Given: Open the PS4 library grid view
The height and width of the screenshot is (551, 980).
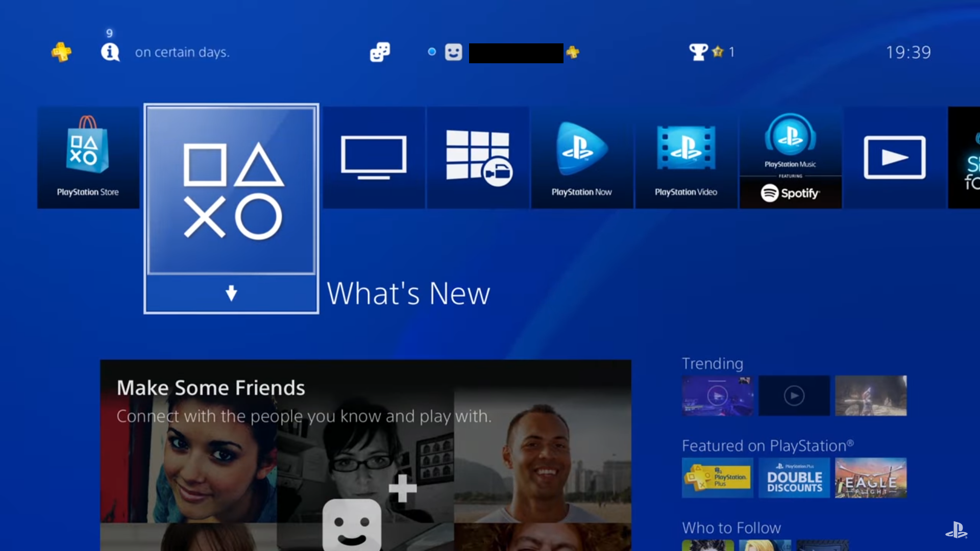Looking at the screenshot, I should coord(478,157).
